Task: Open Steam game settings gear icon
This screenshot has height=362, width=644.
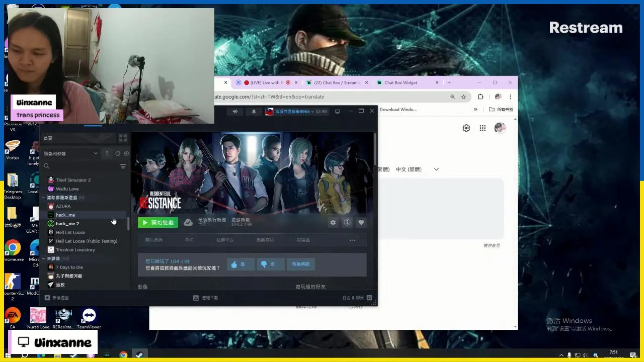Action: (x=333, y=222)
